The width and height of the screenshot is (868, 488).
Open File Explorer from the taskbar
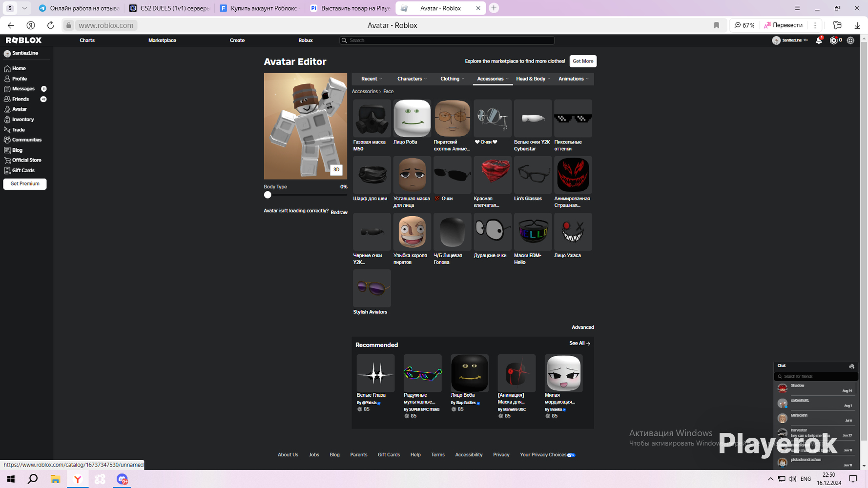pos(55,479)
